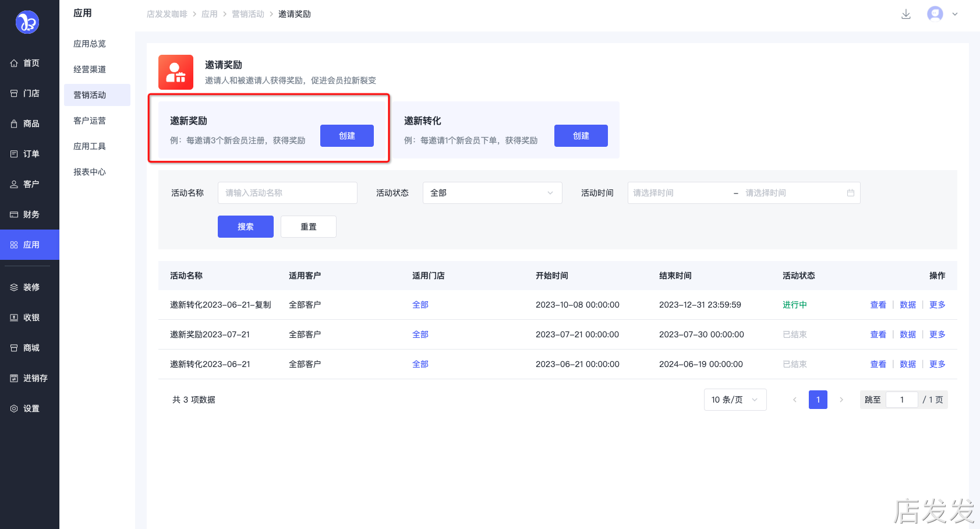Click the calendar icon in date range field
980x529 pixels.
[851, 193]
